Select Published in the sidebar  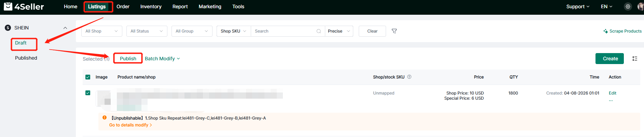pyautogui.click(x=26, y=58)
